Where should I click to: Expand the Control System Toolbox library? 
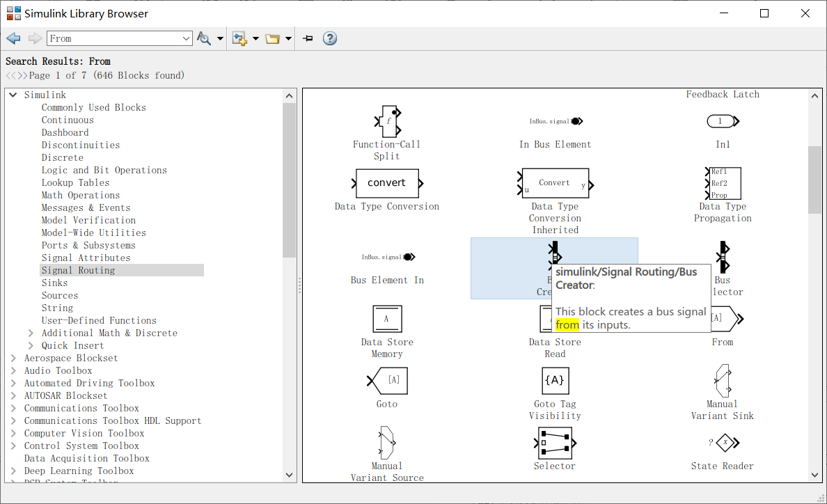pos(13,446)
